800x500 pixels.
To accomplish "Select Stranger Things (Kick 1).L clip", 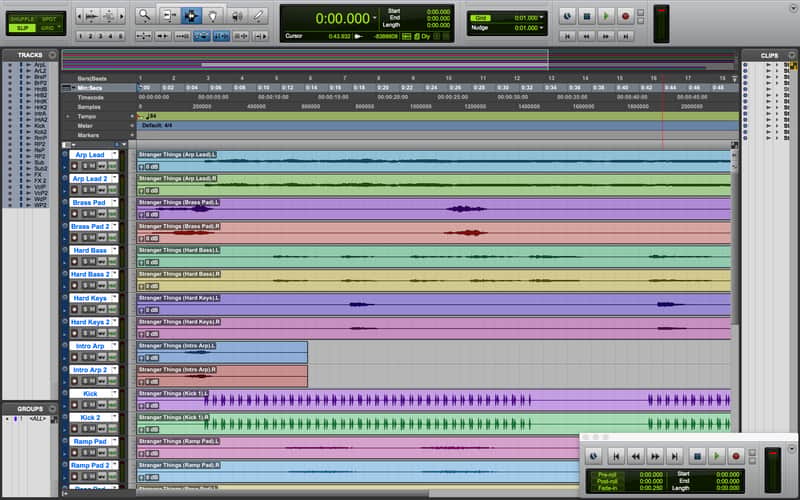I will click(x=434, y=399).
